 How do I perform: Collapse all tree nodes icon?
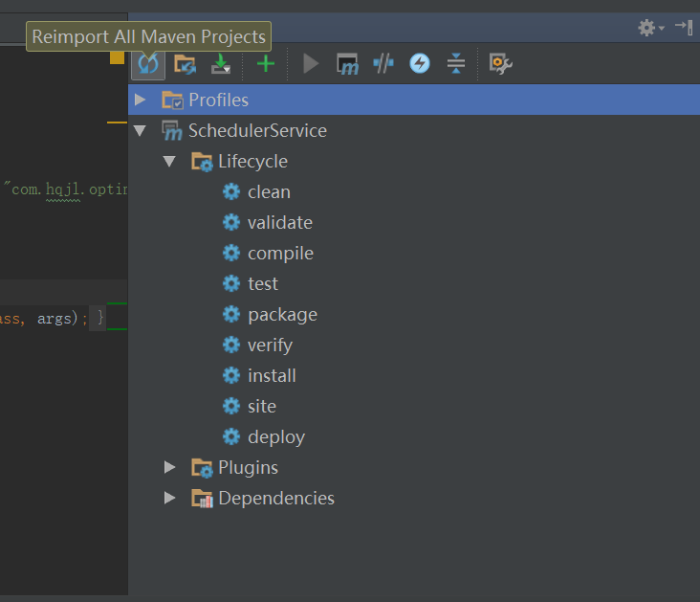point(456,63)
